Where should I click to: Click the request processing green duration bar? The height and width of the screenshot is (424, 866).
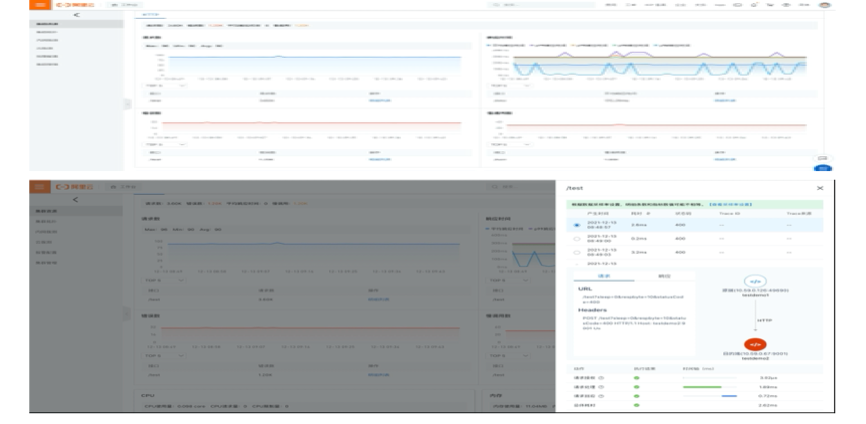coord(702,387)
